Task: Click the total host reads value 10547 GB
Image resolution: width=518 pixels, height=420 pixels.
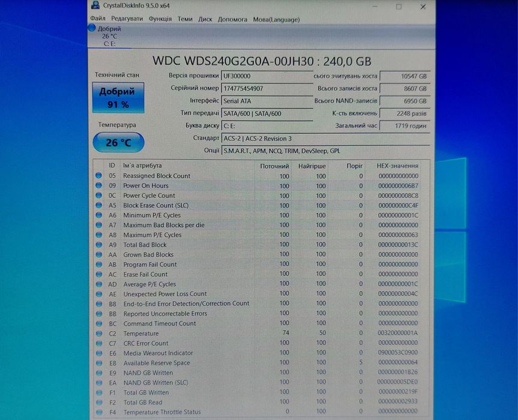Action: coord(405,76)
